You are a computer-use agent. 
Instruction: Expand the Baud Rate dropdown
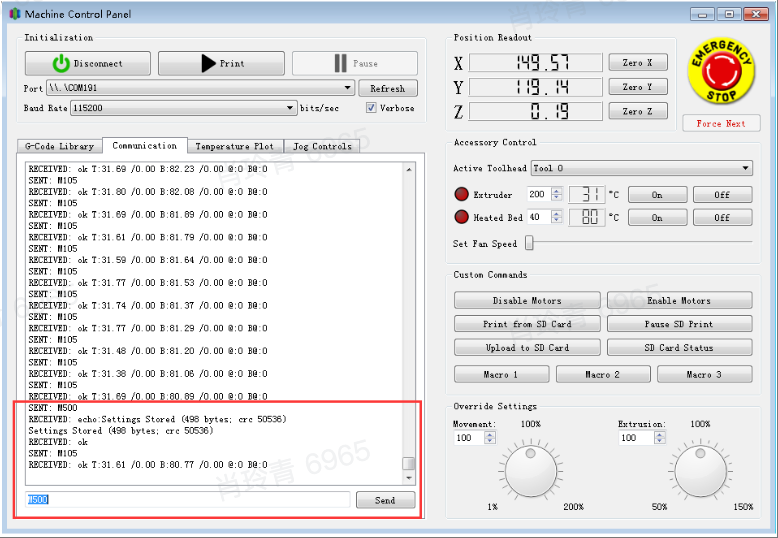point(290,108)
